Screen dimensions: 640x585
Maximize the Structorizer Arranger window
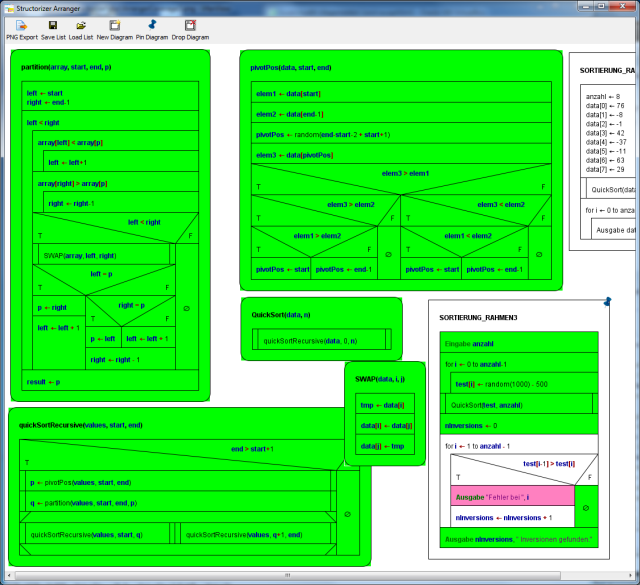601,7
